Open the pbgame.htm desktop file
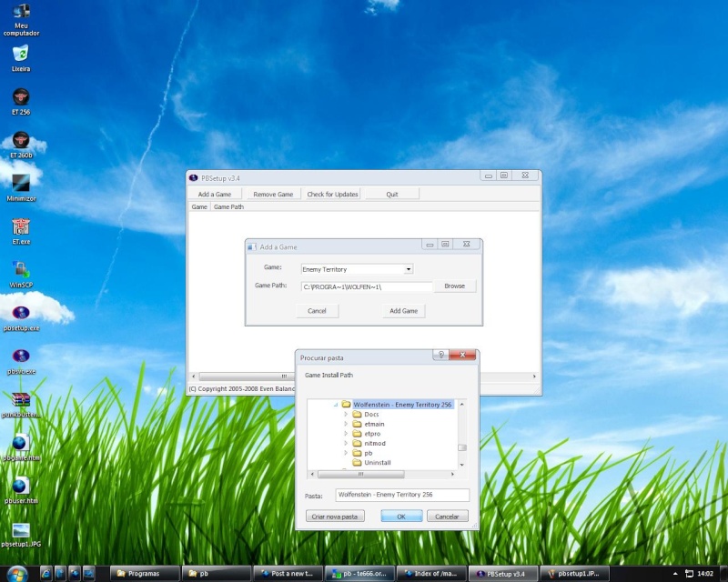 tap(21, 447)
